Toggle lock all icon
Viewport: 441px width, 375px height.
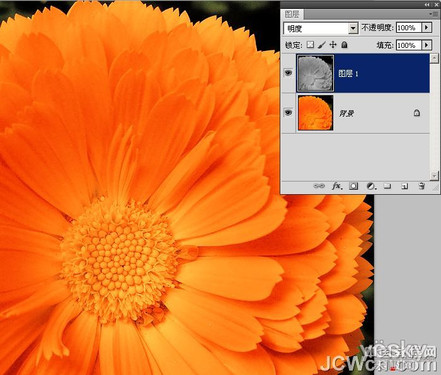coord(344,45)
